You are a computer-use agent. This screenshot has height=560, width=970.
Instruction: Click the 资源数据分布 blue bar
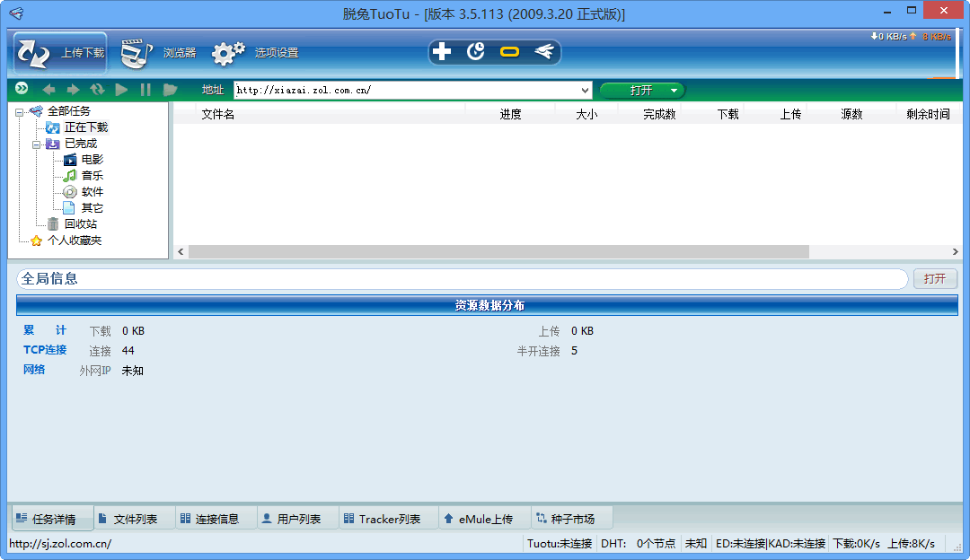point(487,305)
